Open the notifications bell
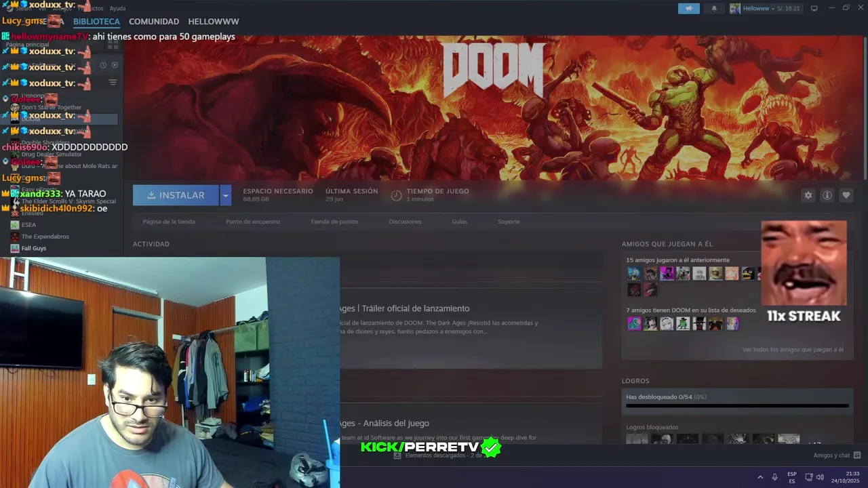868x488 pixels. click(x=714, y=8)
